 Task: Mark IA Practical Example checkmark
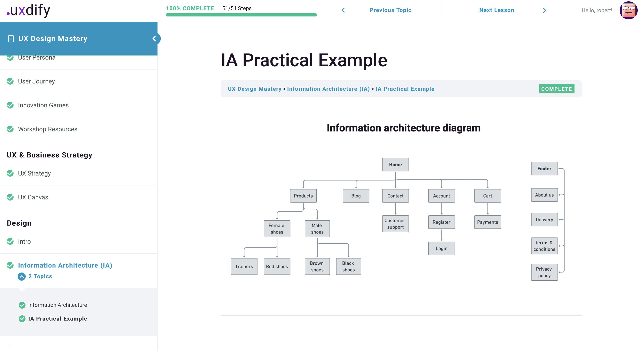coord(22,319)
